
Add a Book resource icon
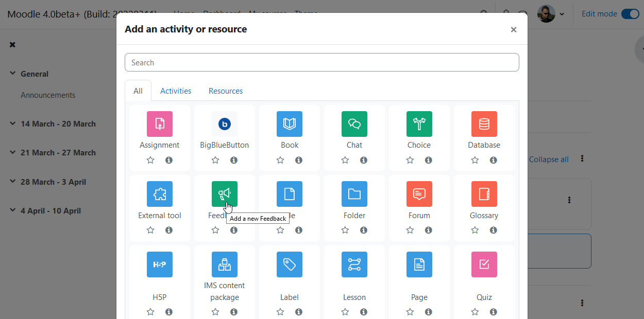(290, 124)
